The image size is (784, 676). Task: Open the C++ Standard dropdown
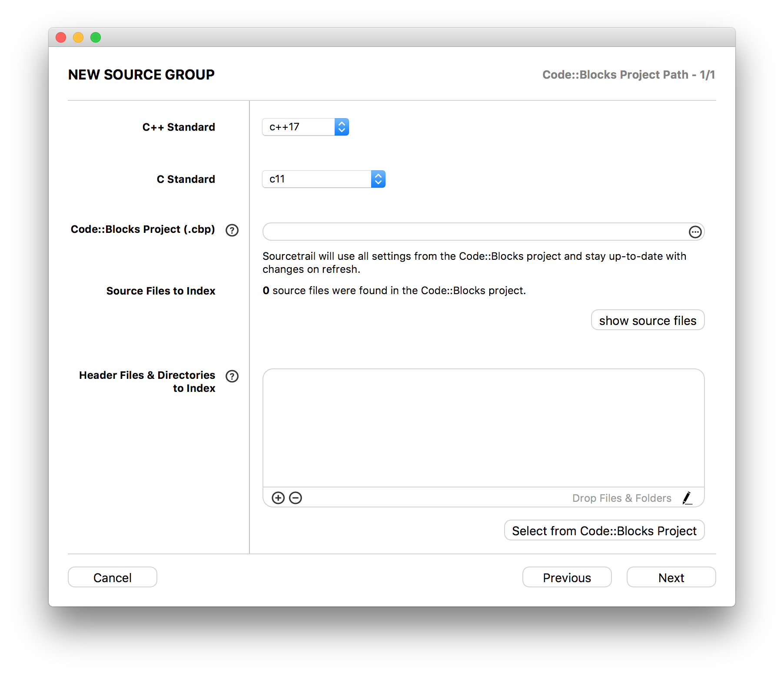(306, 127)
